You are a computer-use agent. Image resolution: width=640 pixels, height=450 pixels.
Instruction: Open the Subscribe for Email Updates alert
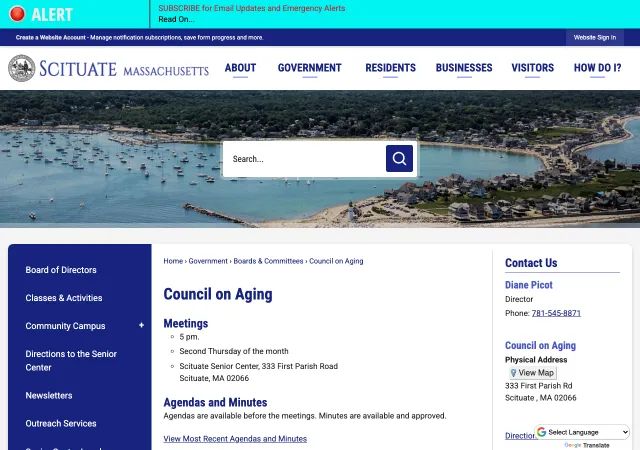pyautogui.click(x=251, y=8)
